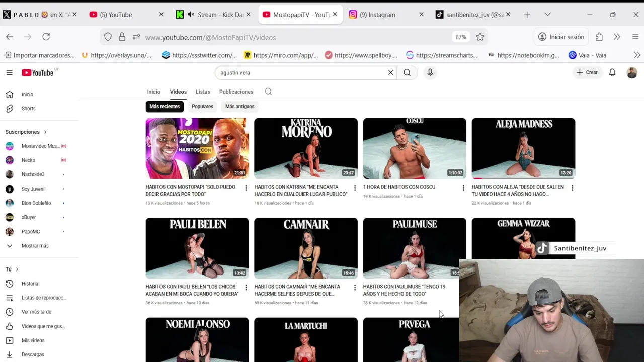Reload the page
The width and height of the screenshot is (644, 362).
point(46,37)
